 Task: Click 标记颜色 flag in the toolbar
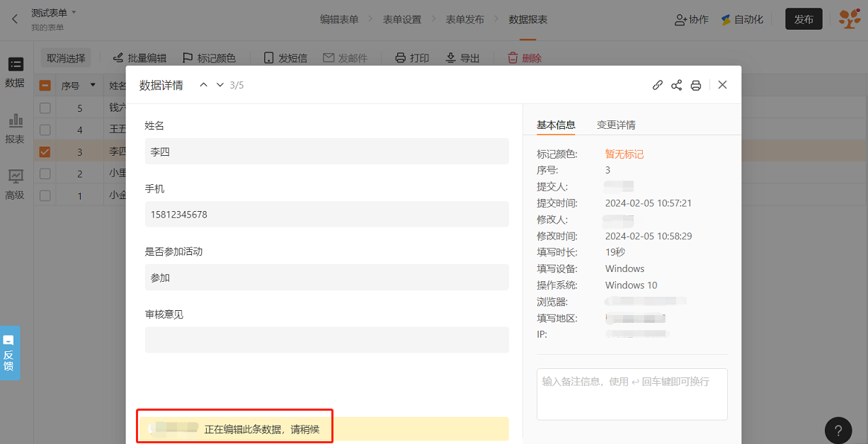[x=209, y=58]
